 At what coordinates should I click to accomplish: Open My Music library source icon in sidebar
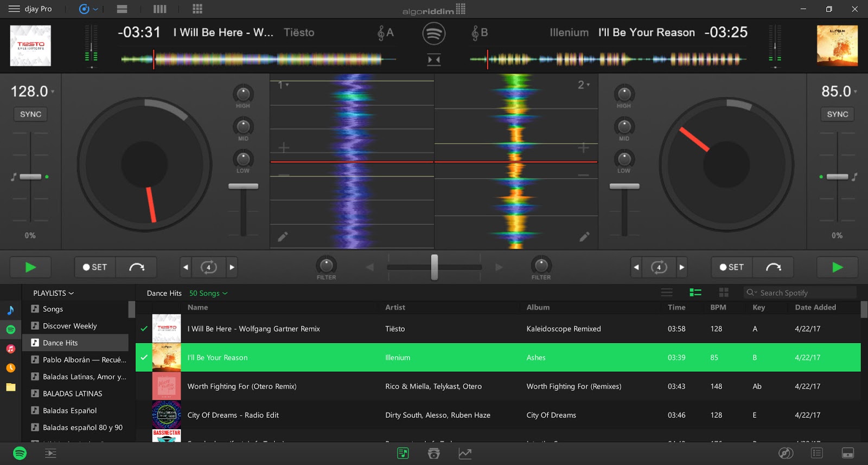(10, 310)
